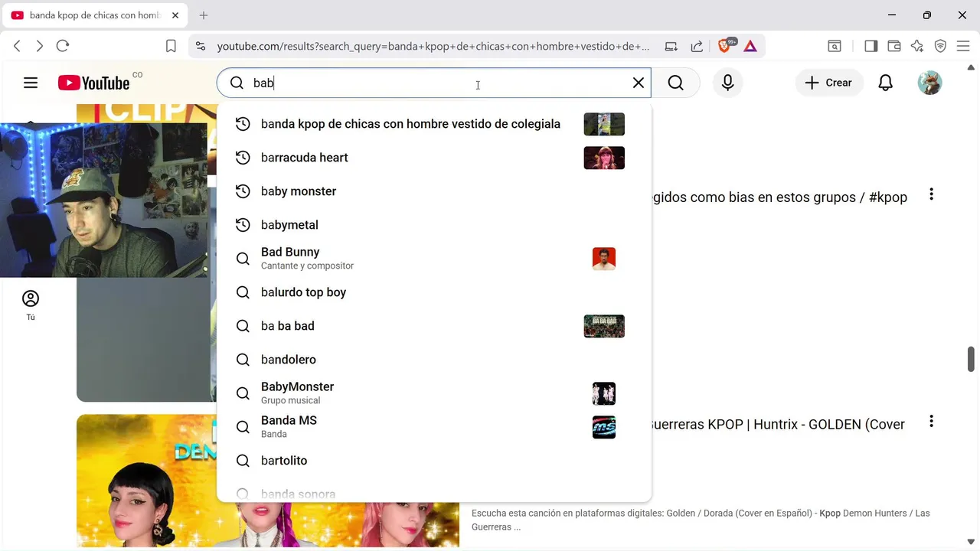Screen dimensions: 980x551
Task: Open the notifications bell
Action: (886, 83)
